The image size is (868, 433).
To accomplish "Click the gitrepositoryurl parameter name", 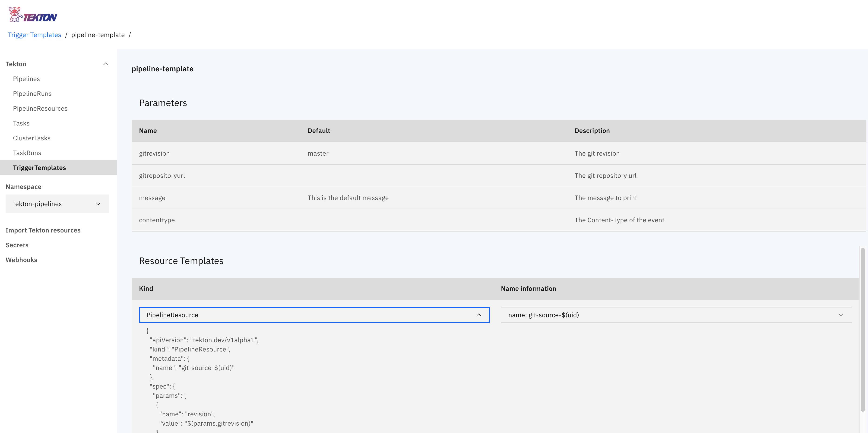I will pyautogui.click(x=162, y=176).
